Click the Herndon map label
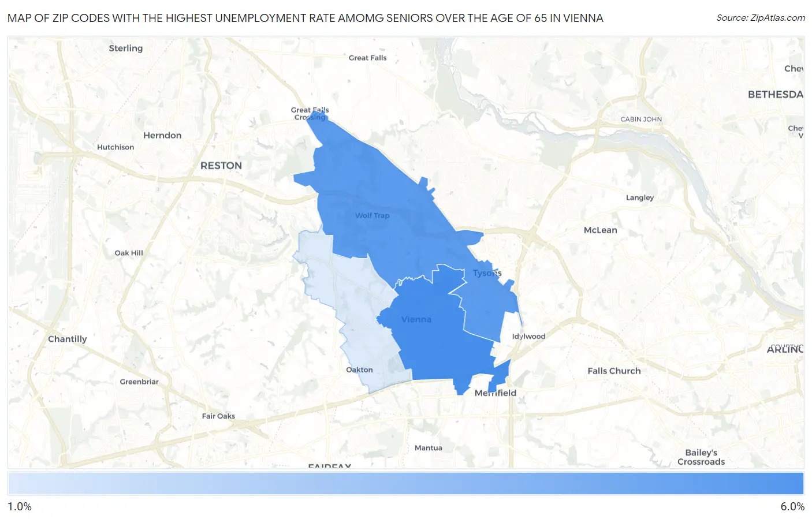Screen dimensions: 812x519 click(162, 135)
